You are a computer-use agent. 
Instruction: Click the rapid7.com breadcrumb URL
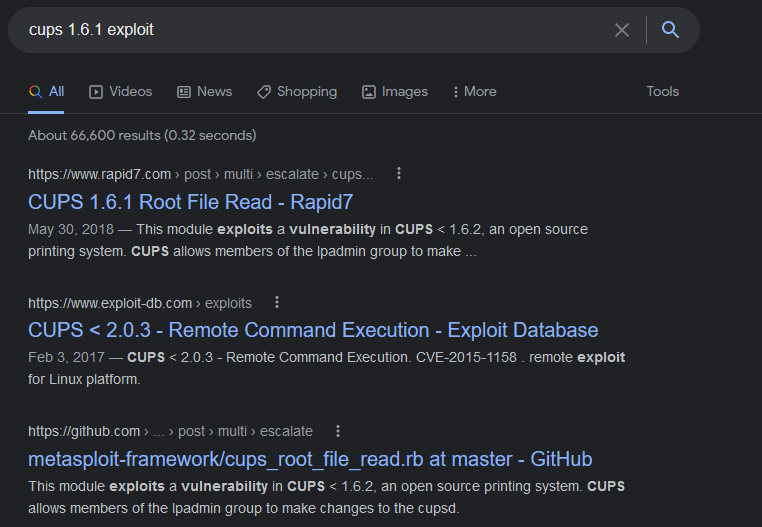click(x=201, y=174)
